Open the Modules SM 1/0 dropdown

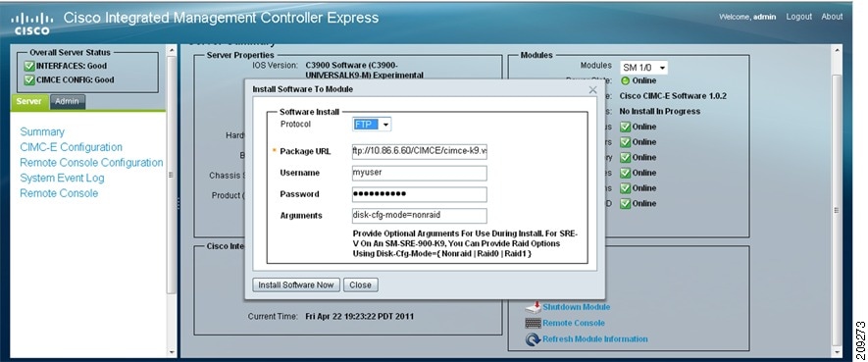pyautogui.click(x=643, y=68)
